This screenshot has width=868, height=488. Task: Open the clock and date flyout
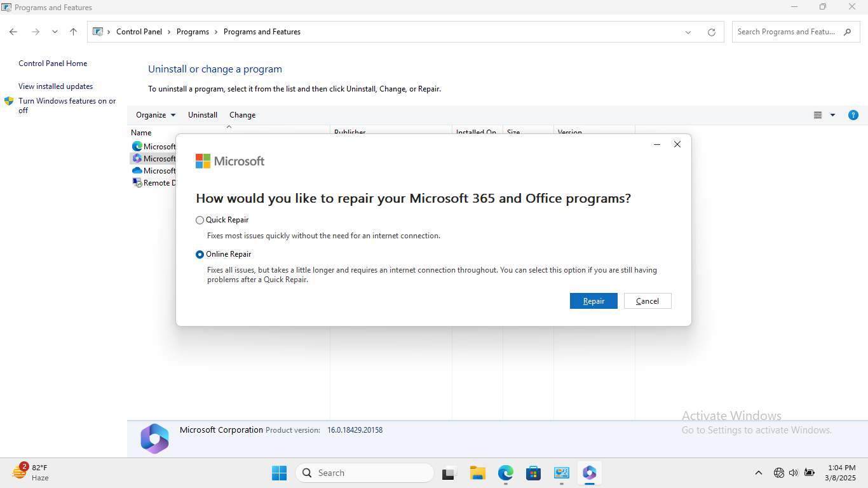click(841, 473)
